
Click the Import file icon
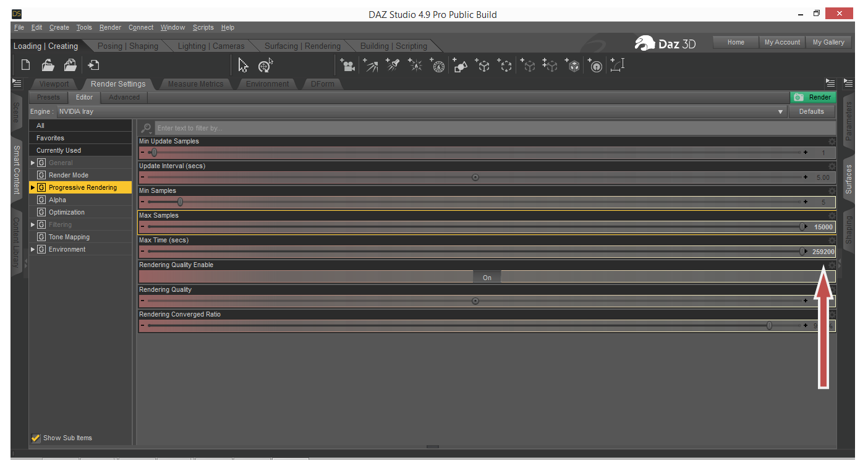coord(93,65)
